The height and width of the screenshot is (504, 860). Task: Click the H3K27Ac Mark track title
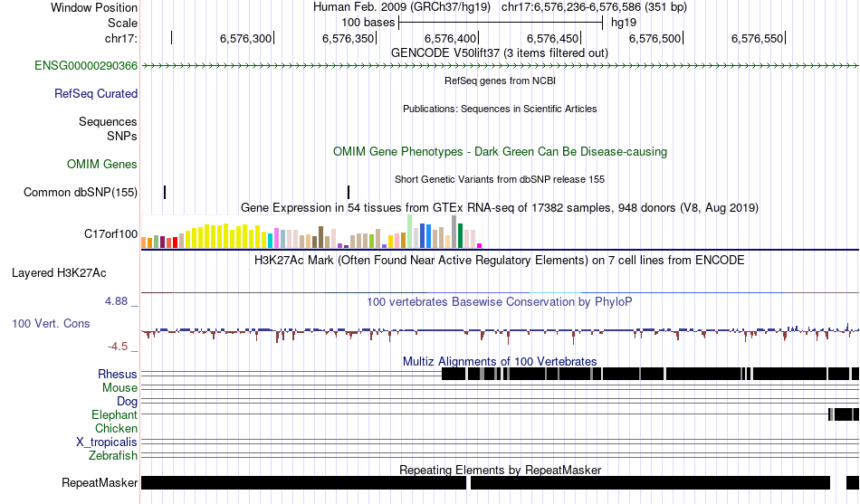(x=500, y=260)
